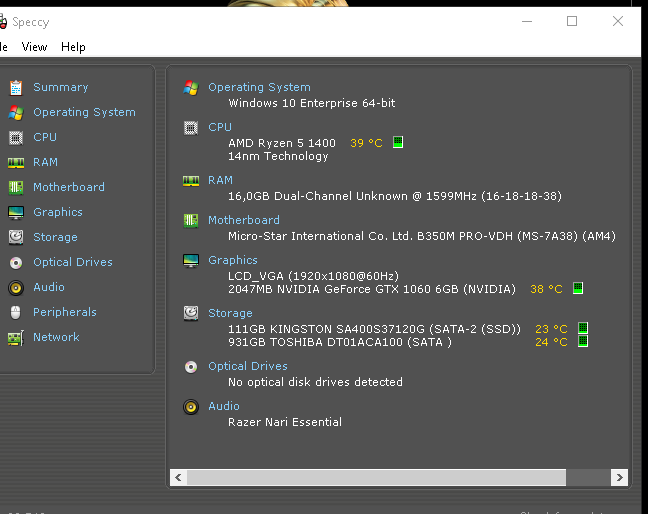
Task: Select Summary in the sidebar
Action: click(x=60, y=87)
